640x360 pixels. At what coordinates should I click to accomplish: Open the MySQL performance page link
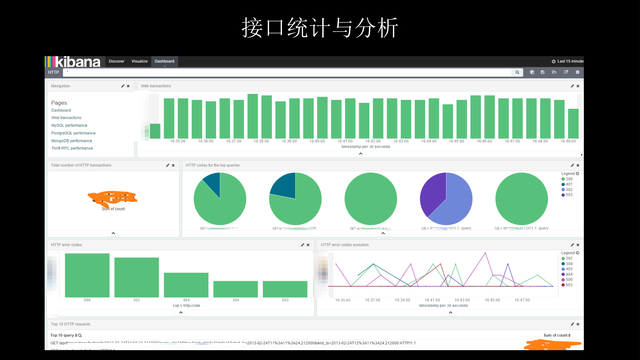69,125
